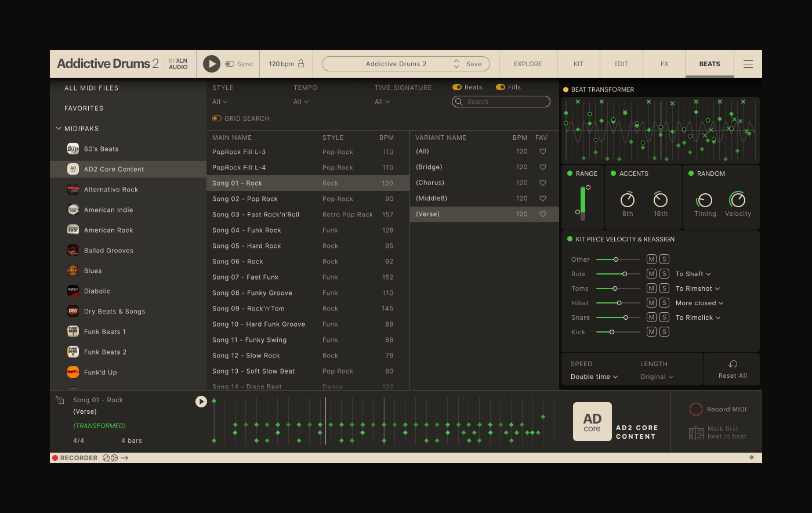Toggle GRID SEARCH switch
This screenshot has width=812, height=513.
tap(217, 118)
